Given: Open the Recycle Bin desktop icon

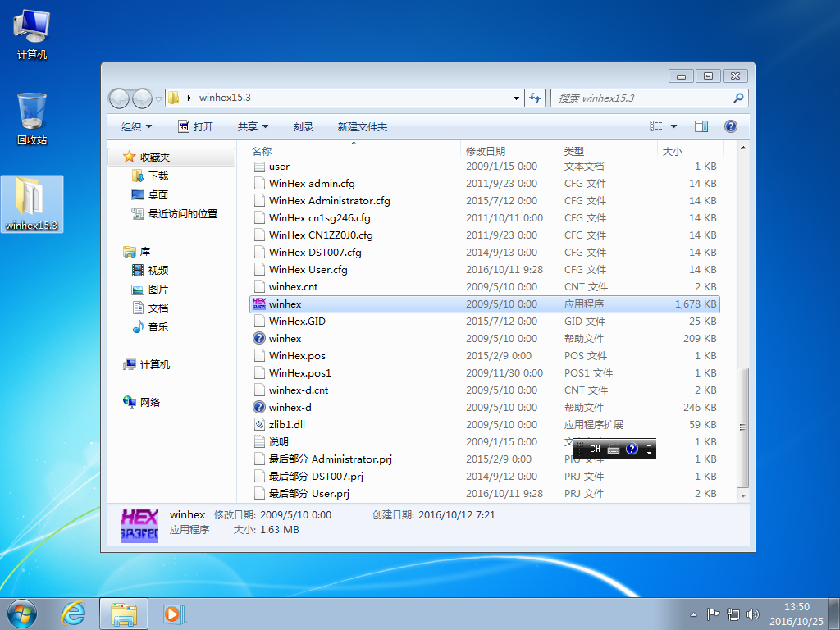Looking at the screenshot, I should pyautogui.click(x=32, y=119).
